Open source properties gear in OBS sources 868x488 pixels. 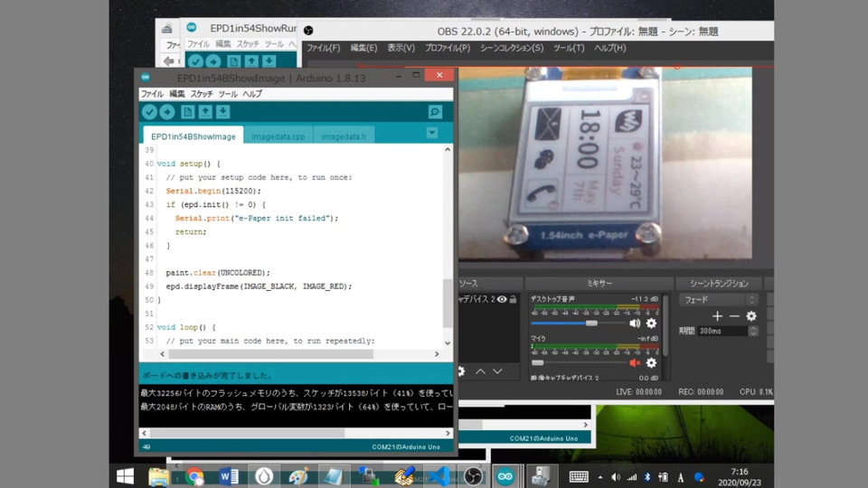462,371
